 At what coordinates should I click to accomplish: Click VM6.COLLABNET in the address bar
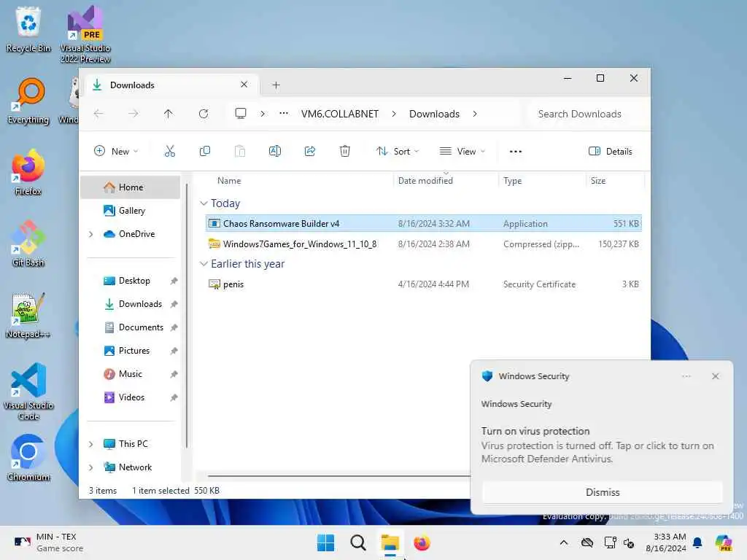tap(340, 114)
